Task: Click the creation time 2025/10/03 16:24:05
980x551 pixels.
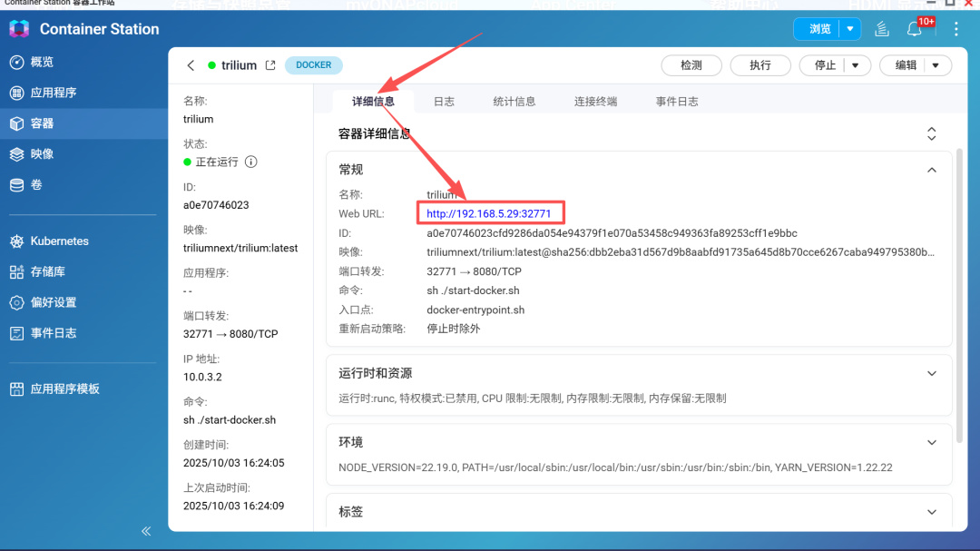Action: coord(234,463)
